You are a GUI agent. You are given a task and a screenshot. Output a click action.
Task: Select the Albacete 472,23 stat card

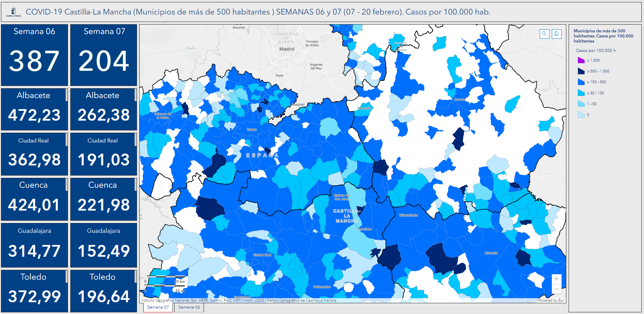[x=34, y=108]
